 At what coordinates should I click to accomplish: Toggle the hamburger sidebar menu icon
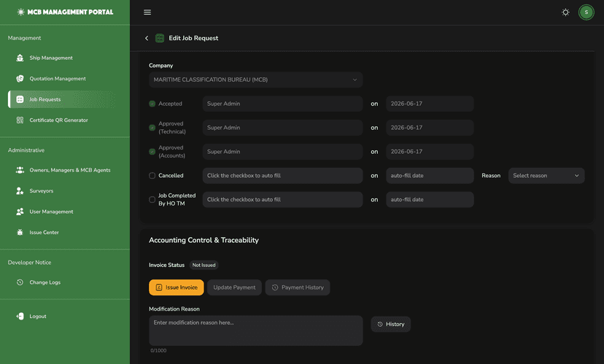(147, 12)
